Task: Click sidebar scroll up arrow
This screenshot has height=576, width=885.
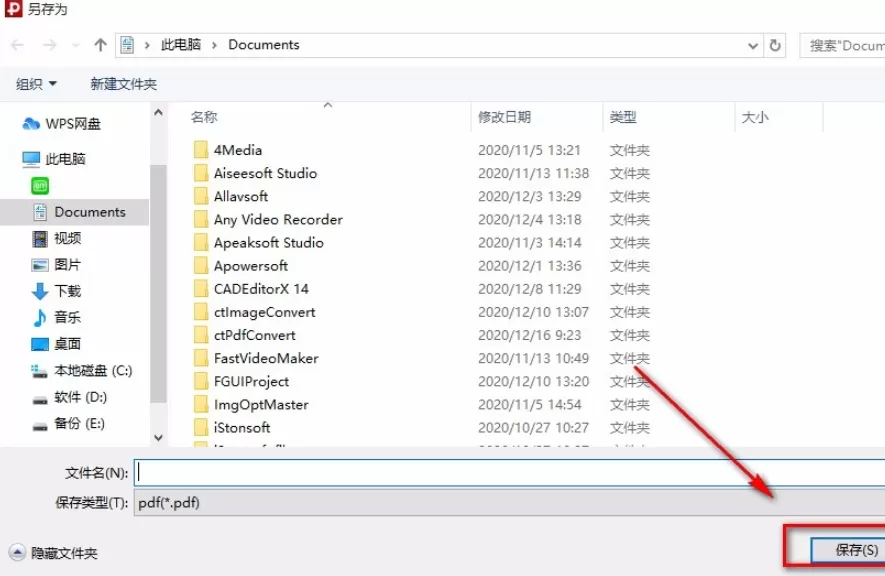Action: pos(159,112)
